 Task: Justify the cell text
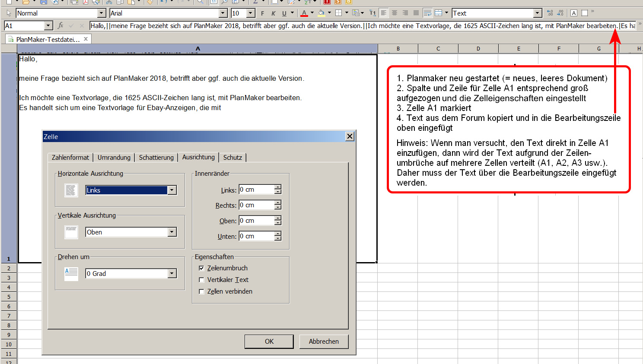click(x=416, y=13)
